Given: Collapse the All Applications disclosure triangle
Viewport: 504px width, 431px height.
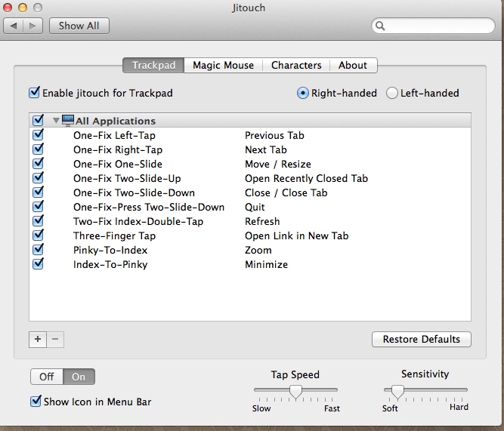Looking at the screenshot, I should point(56,121).
